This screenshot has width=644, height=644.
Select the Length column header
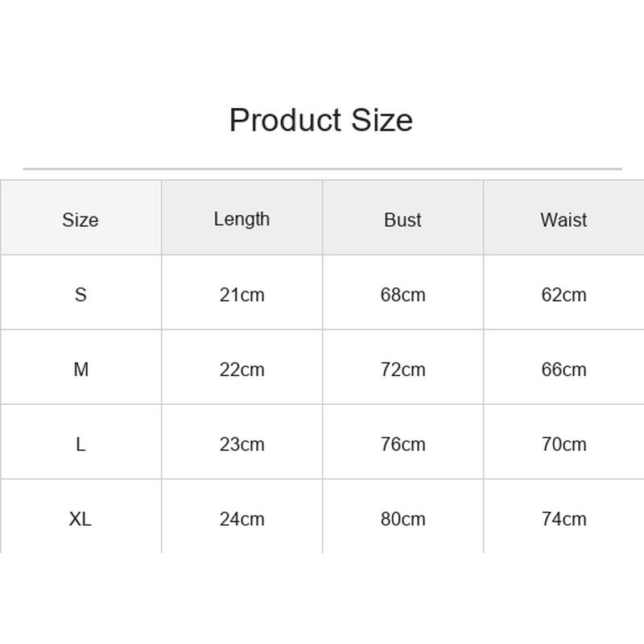click(242, 220)
